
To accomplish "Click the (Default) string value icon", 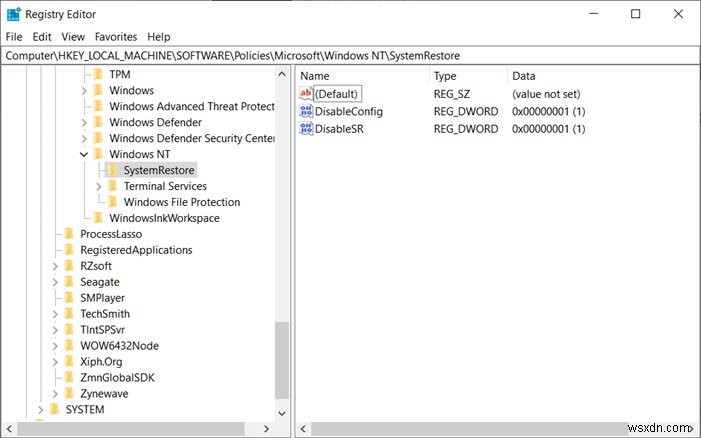I will [306, 93].
